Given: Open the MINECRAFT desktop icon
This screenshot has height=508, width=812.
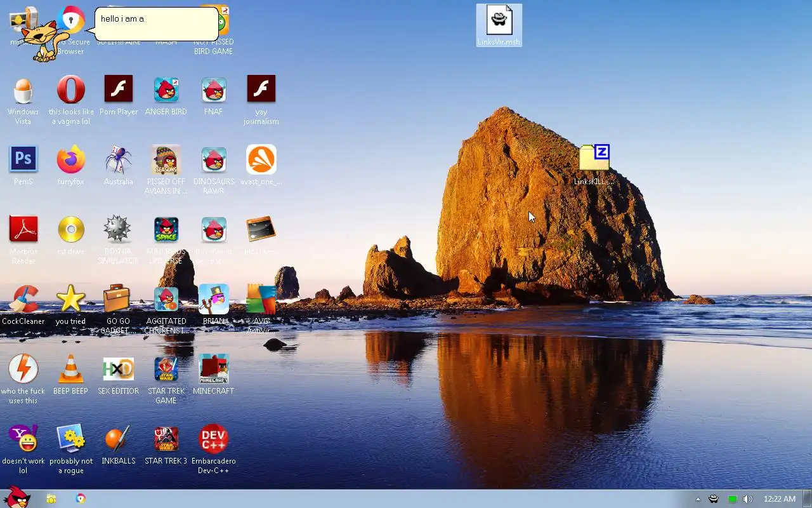Looking at the screenshot, I should click(214, 369).
